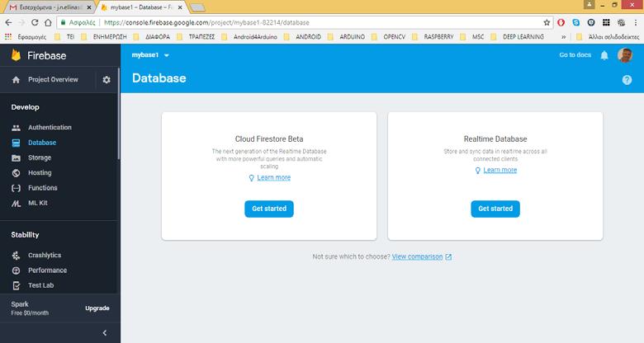
Task: Click the Crashlytics icon
Action: [x=16, y=256]
